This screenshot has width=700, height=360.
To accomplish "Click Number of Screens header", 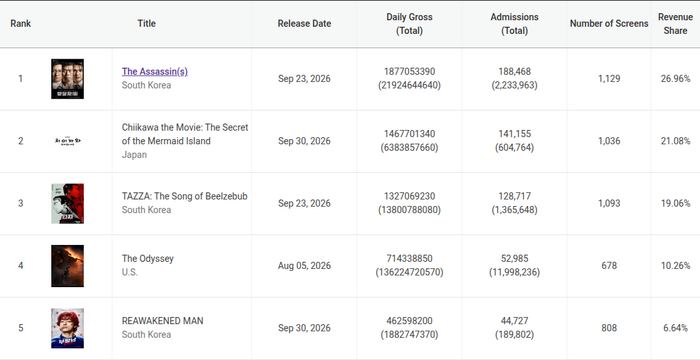I will coord(609,24).
